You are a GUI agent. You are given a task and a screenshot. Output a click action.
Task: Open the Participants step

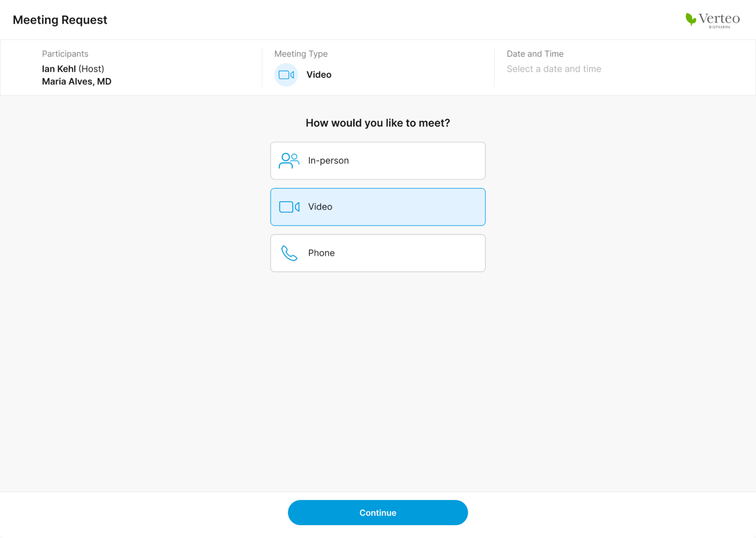pos(65,54)
